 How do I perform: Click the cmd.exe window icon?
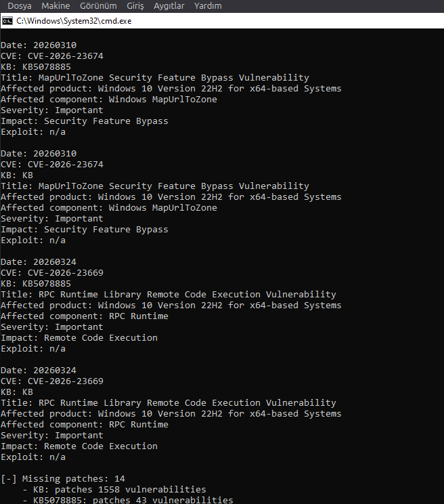(7, 21)
